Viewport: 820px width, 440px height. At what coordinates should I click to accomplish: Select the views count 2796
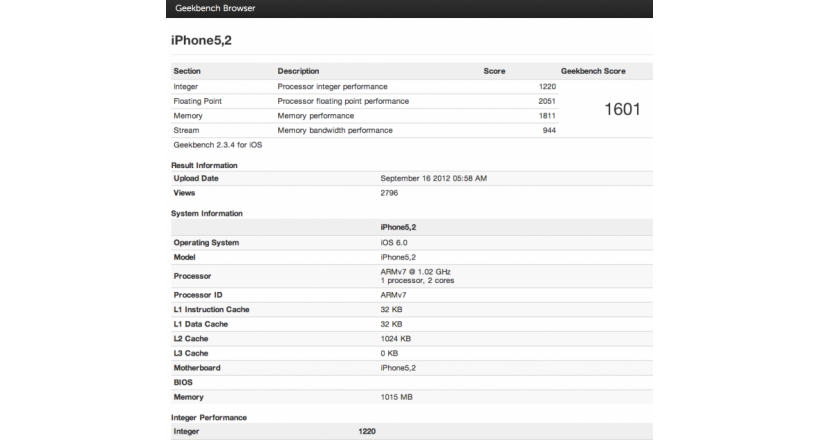389,193
